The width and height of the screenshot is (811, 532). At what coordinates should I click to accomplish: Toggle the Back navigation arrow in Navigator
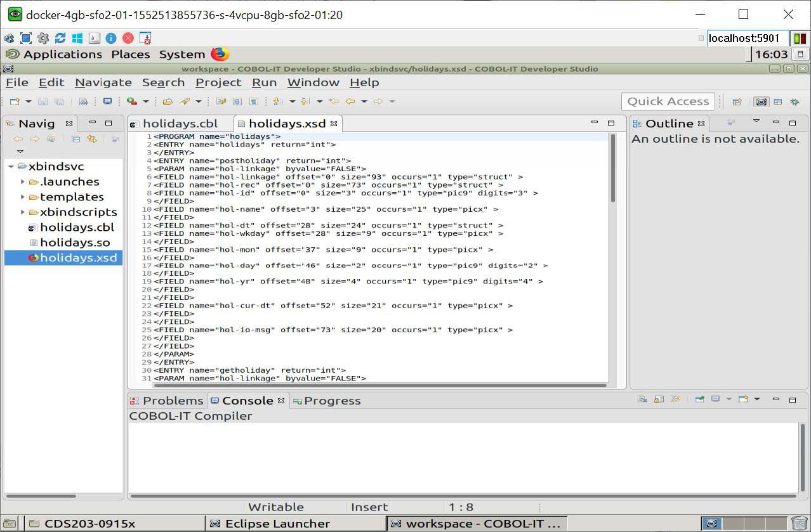tap(19, 140)
